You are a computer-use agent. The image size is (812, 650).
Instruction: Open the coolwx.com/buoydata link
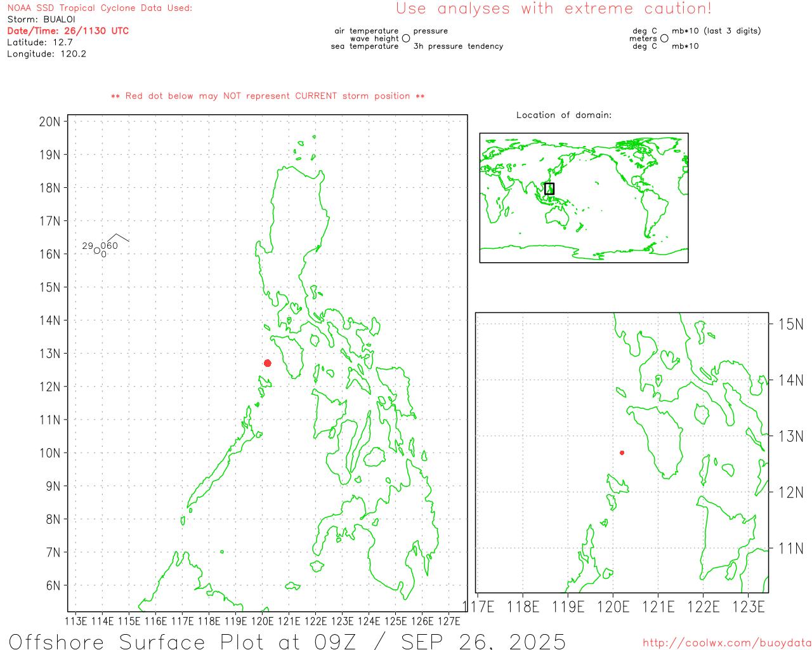[x=726, y=643]
